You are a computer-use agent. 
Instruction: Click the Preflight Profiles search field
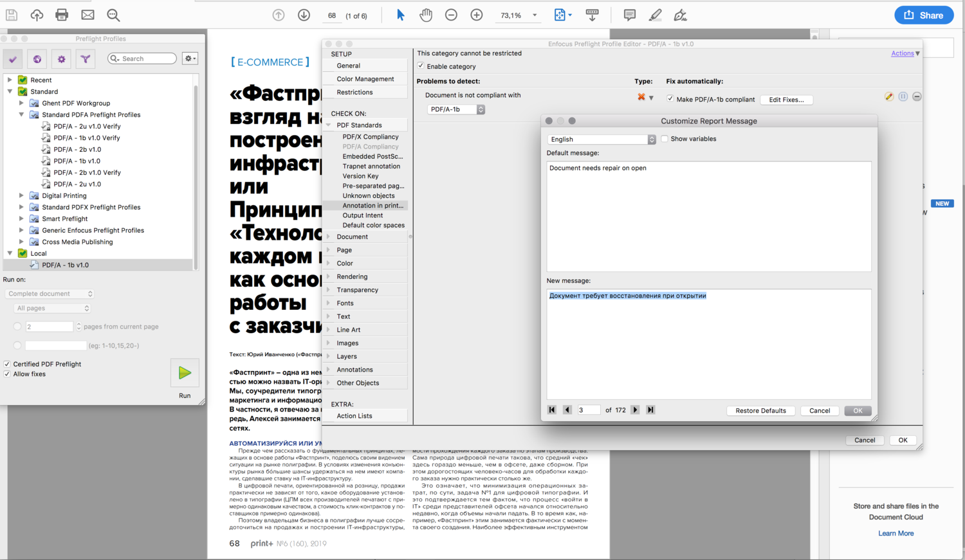tap(142, 59)
